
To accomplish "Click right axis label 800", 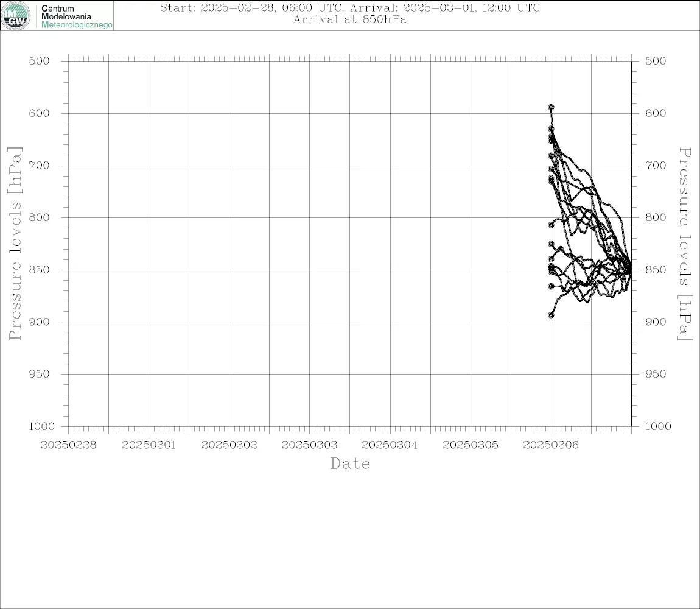I will [656, 217].
